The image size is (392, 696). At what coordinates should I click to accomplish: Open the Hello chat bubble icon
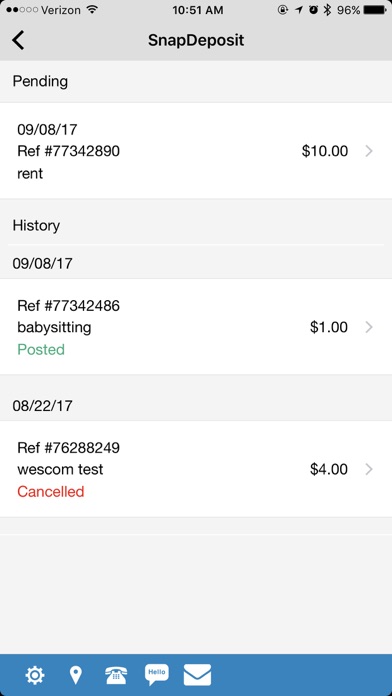tap(157, 675)
